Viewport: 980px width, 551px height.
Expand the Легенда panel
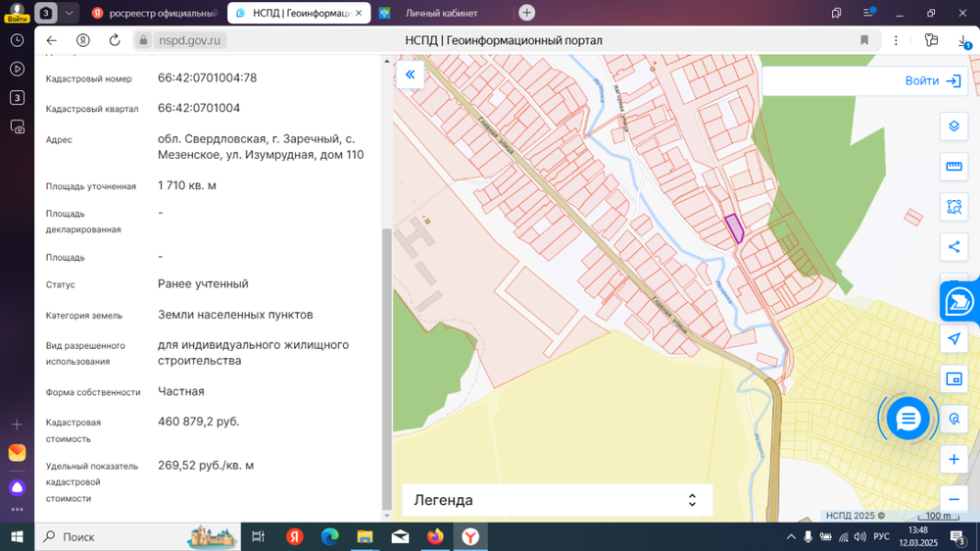(x=557, y=500)
